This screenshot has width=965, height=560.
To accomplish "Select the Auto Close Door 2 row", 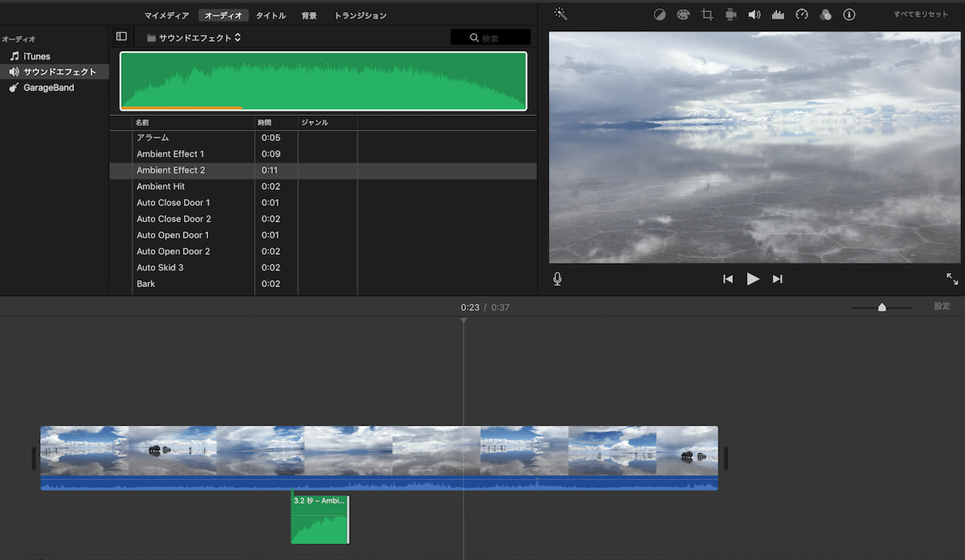I will point(323,219).
